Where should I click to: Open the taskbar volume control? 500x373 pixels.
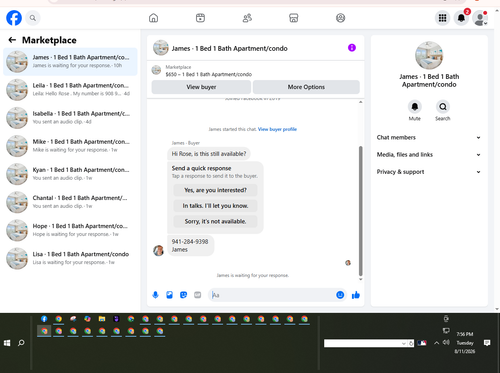click(x=446, y=342)
